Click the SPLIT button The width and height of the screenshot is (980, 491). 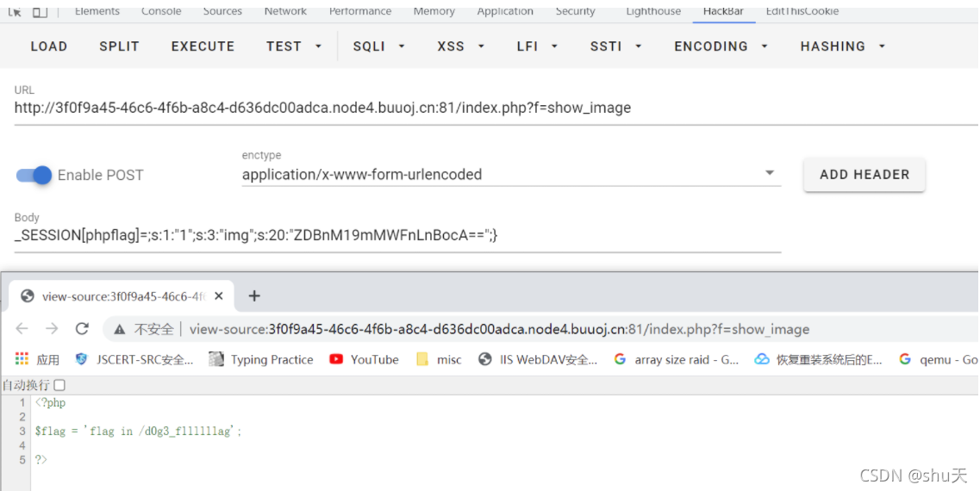pyautogui.click(x=119, y=47)
